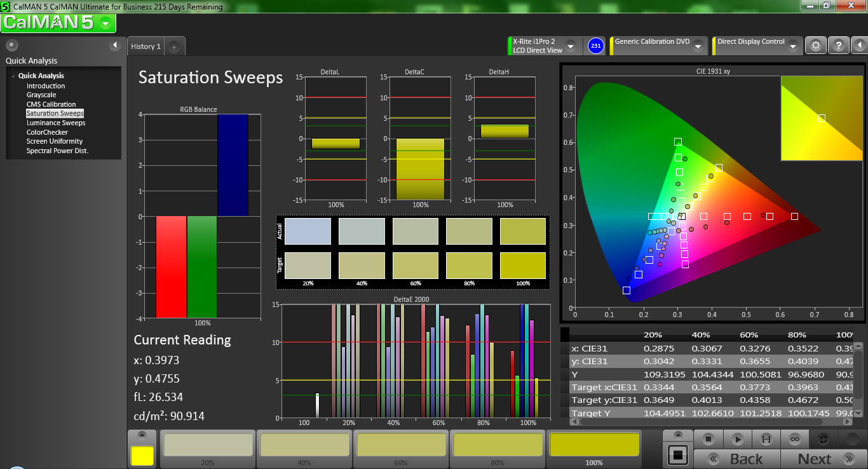The image size is (868, 469).
Task: Expand the Generic Calibration DVD source dropdown
Action: point(698,46)
